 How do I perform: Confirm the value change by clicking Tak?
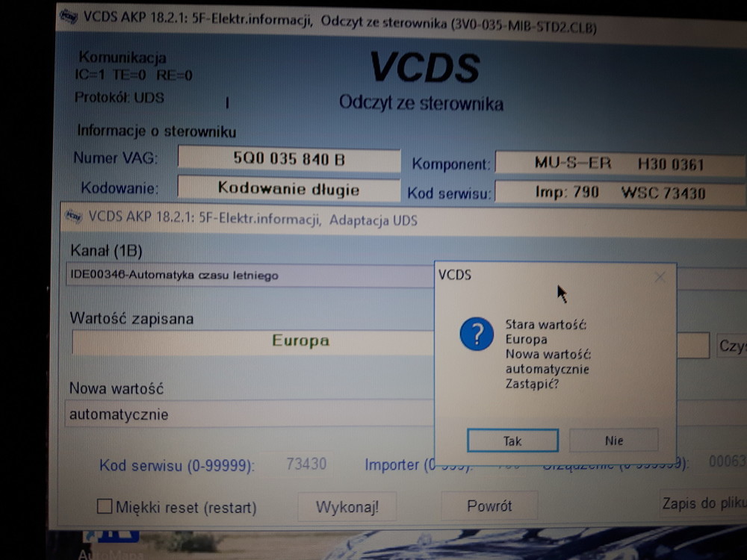(x=512, y=441)
